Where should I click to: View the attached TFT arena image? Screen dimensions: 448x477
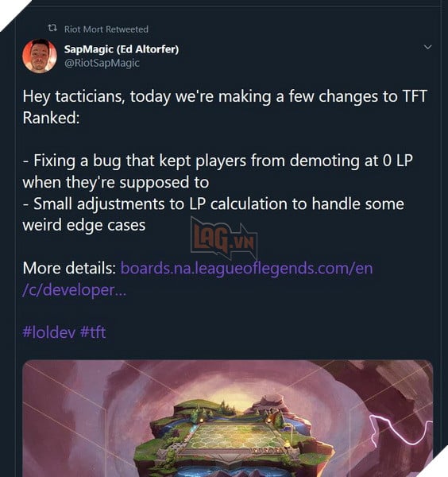(228, 418)
